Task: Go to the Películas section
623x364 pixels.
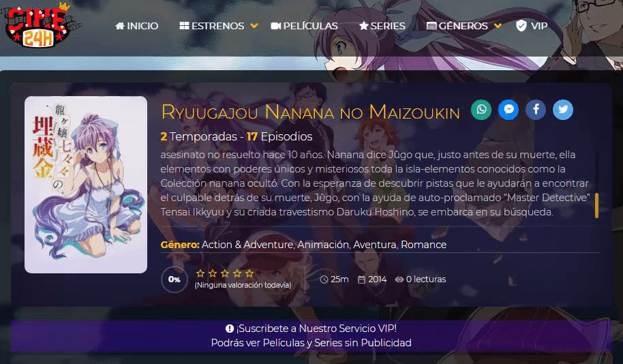Action: (x=305, y=26)
